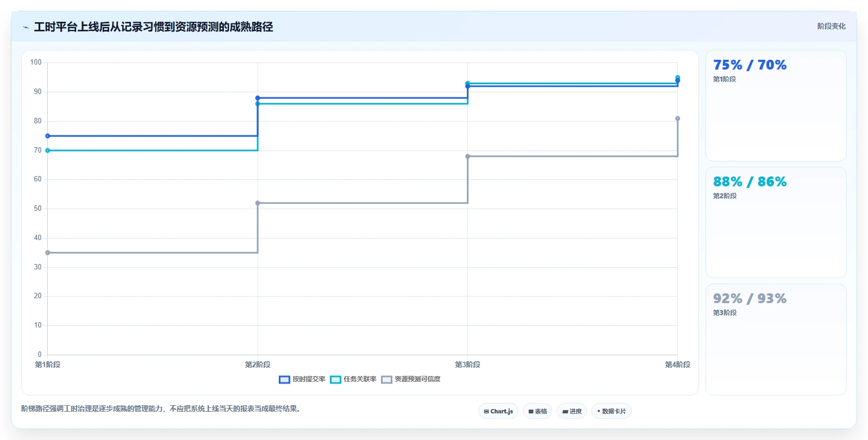
Task: Click the 按时提交率 data point at 第1阶段
Action: click(48, 136)
